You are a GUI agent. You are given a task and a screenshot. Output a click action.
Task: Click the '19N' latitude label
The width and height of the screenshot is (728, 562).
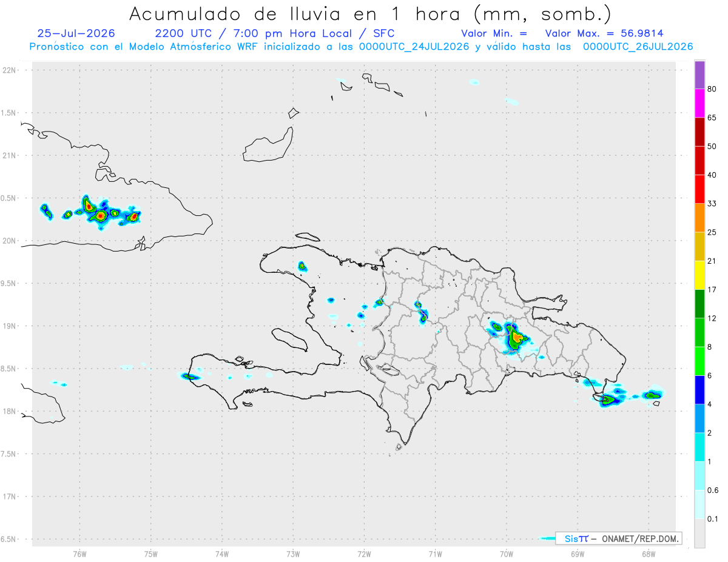[x=9, y=326]
